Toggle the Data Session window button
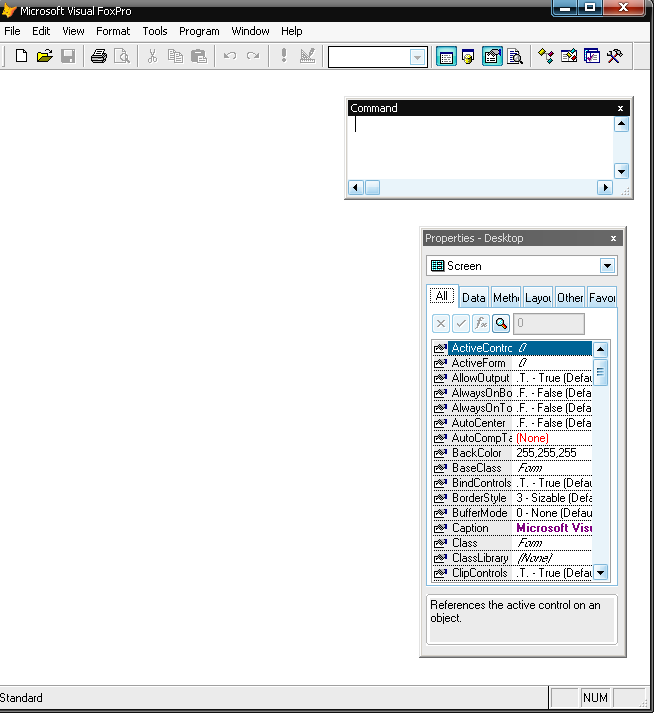654x713 pixels. click(x=468, y=56)
